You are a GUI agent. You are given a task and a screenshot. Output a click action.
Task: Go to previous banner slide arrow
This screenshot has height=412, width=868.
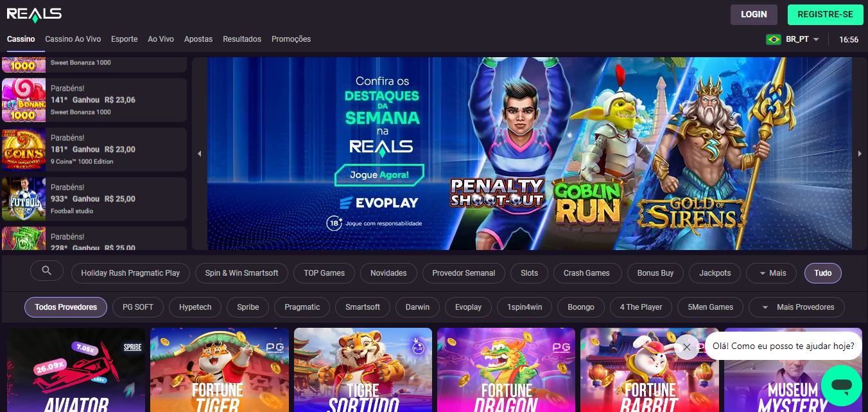[199, 154]
